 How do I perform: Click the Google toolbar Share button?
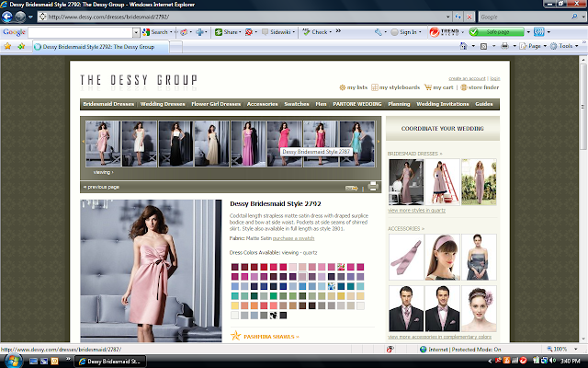coord(226,32)
